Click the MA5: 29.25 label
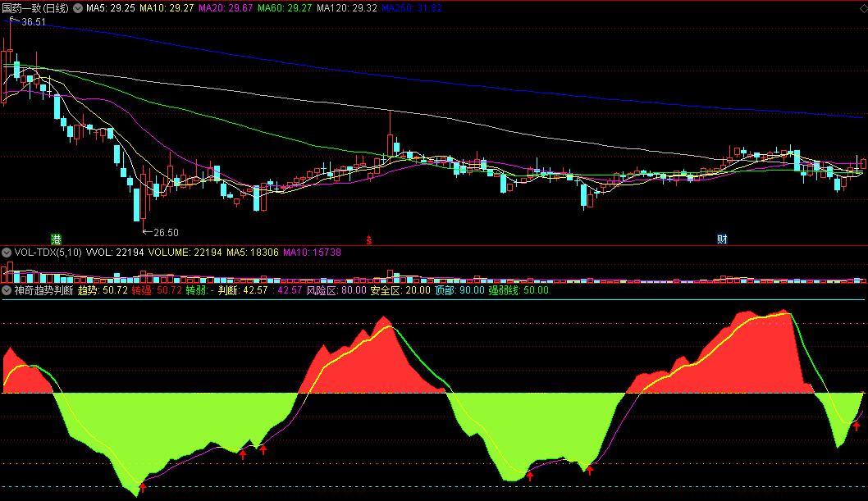The width and height of the screenshot is (868, 501). pyautogui.click(x=111, y=8)
